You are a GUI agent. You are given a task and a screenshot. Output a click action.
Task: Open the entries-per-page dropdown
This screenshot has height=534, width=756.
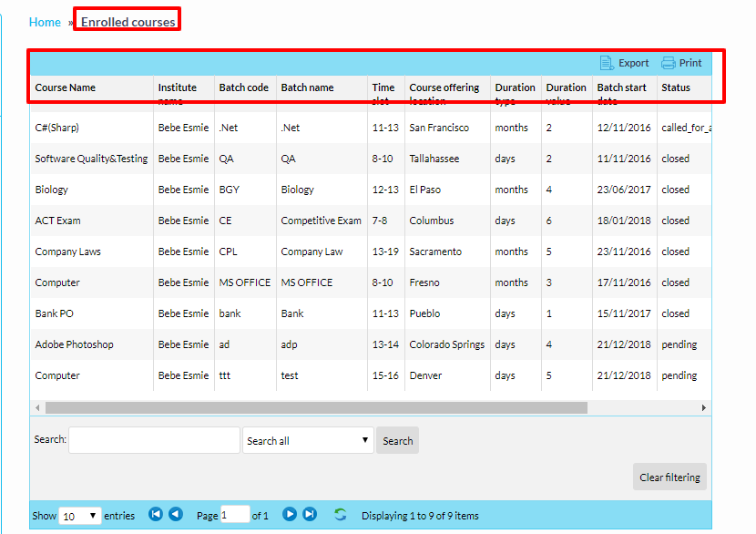[x=80, y=516]
